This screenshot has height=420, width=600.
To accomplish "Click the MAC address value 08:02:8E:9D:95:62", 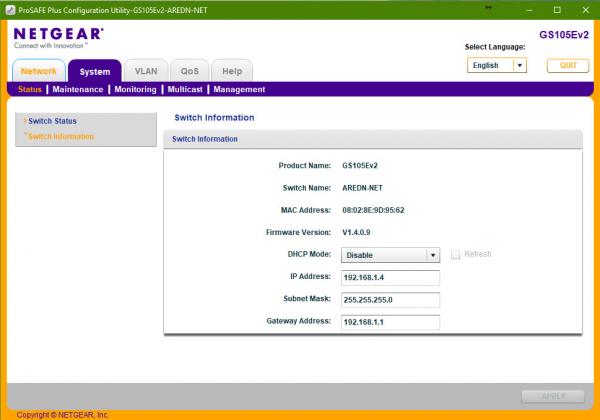I will (373, 210).
